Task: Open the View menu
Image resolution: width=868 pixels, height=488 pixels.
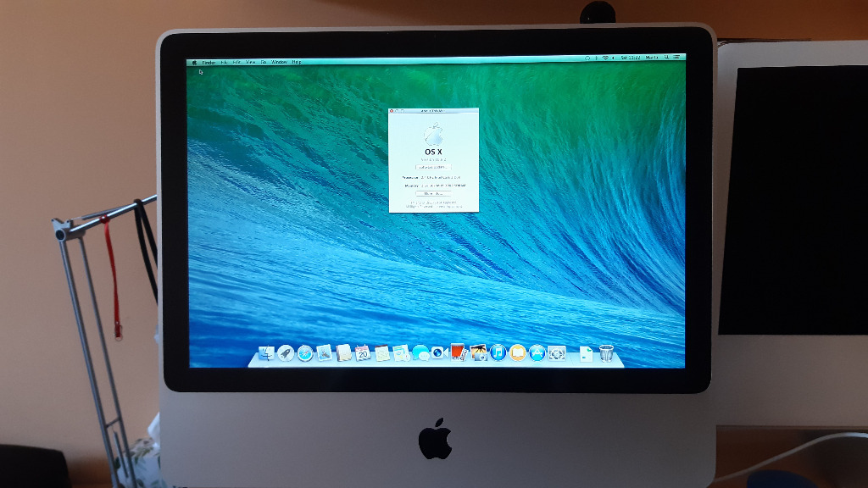Action: coord(251,62)
